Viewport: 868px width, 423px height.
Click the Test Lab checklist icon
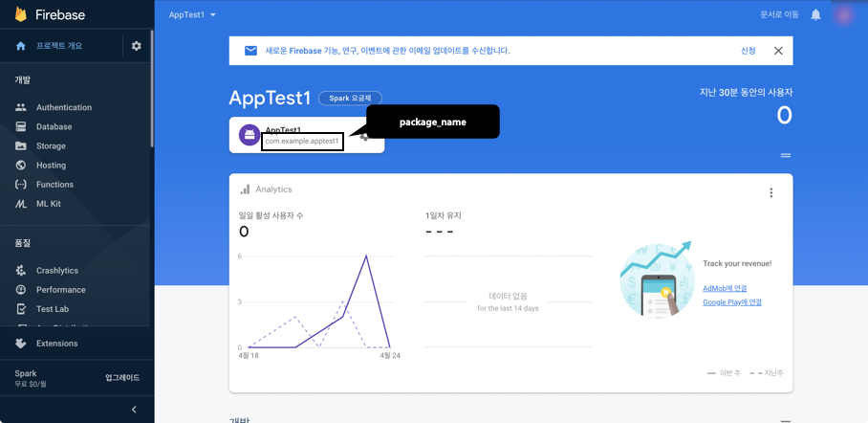click(x=21, y=309)
